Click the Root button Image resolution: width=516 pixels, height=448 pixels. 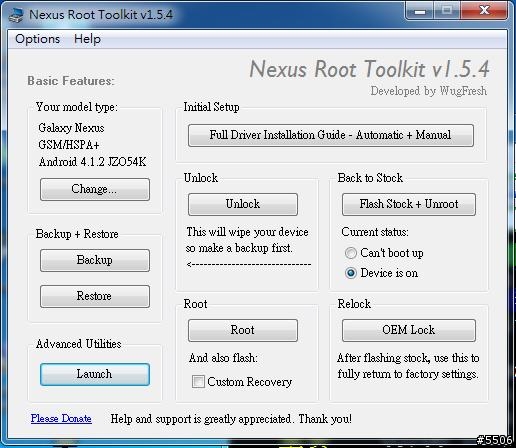(243, 330)
